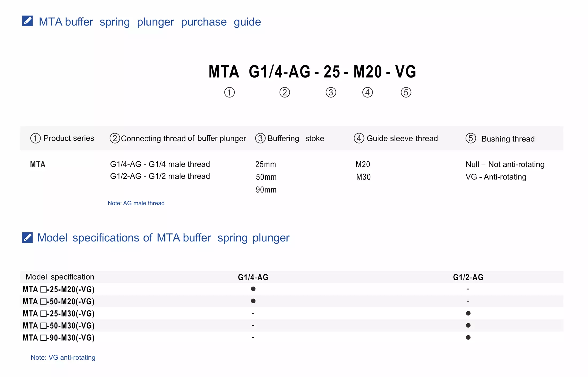Click the pencil icon beside the purchase guide heading
The width and height of the screenshot is (588, 377).
[27, 21]
